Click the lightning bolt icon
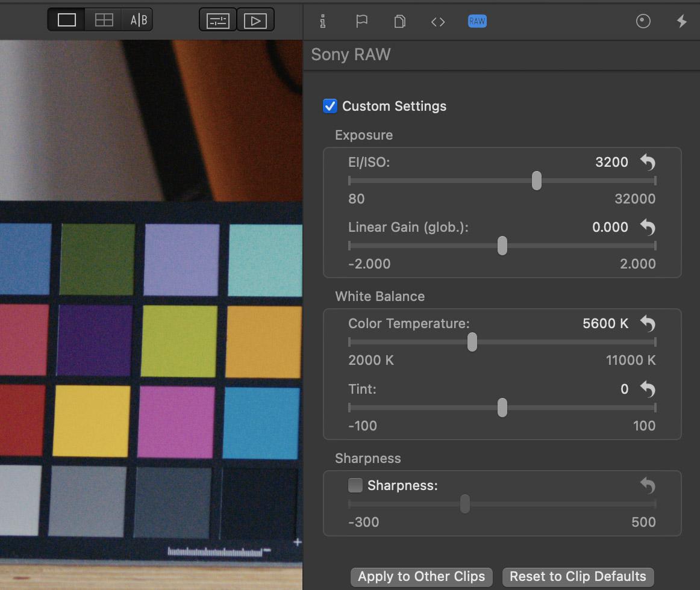The image size is (700, 590). [681, 21]
